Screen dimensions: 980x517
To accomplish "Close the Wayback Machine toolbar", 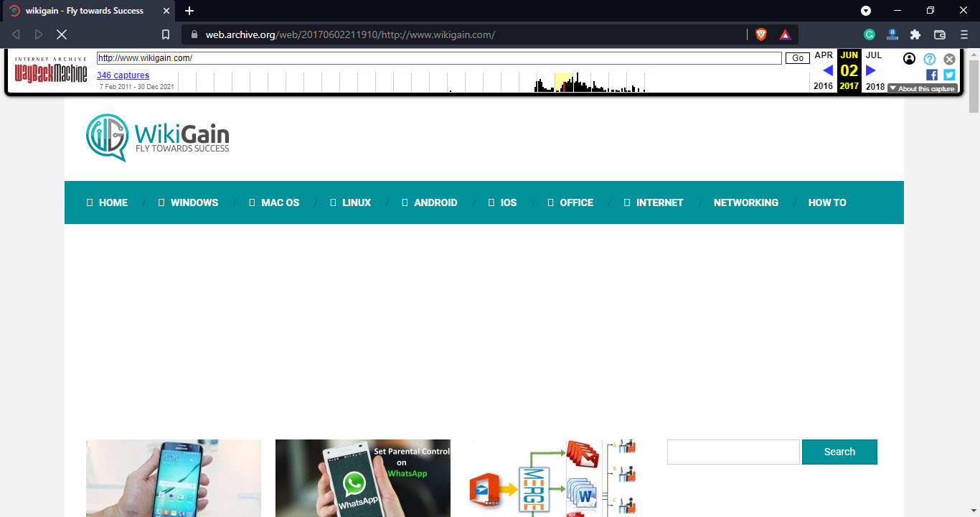I will pyautogui.click(x=949, y=59).
